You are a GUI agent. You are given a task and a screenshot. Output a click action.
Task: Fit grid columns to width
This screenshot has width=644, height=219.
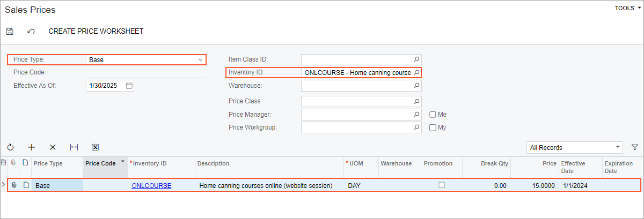(x=74, y=147)
